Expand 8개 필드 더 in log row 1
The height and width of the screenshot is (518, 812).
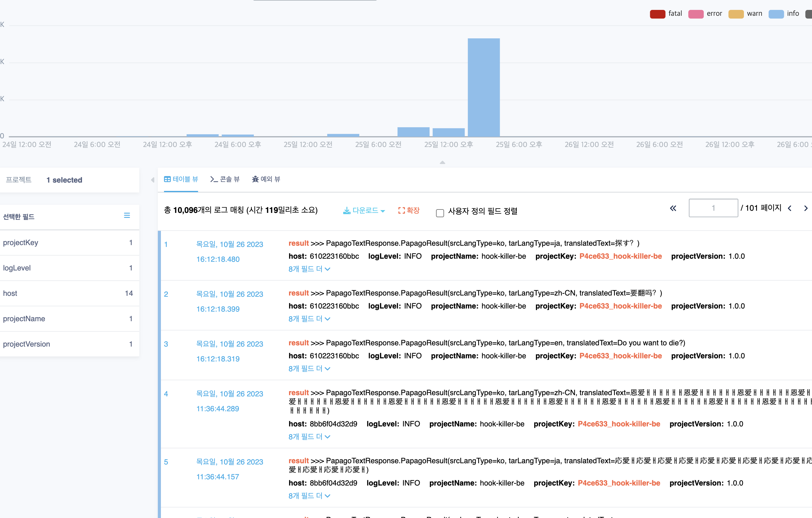[309, 269]
